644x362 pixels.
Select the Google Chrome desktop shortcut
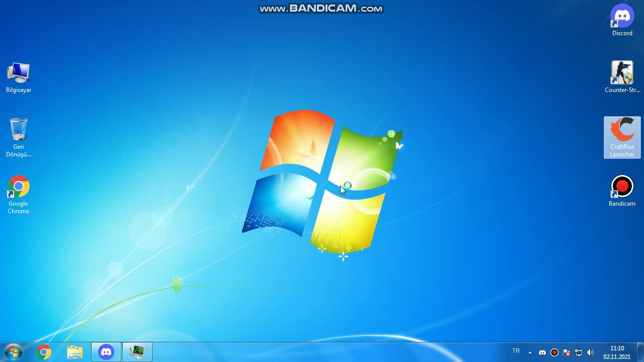[19, 195]
